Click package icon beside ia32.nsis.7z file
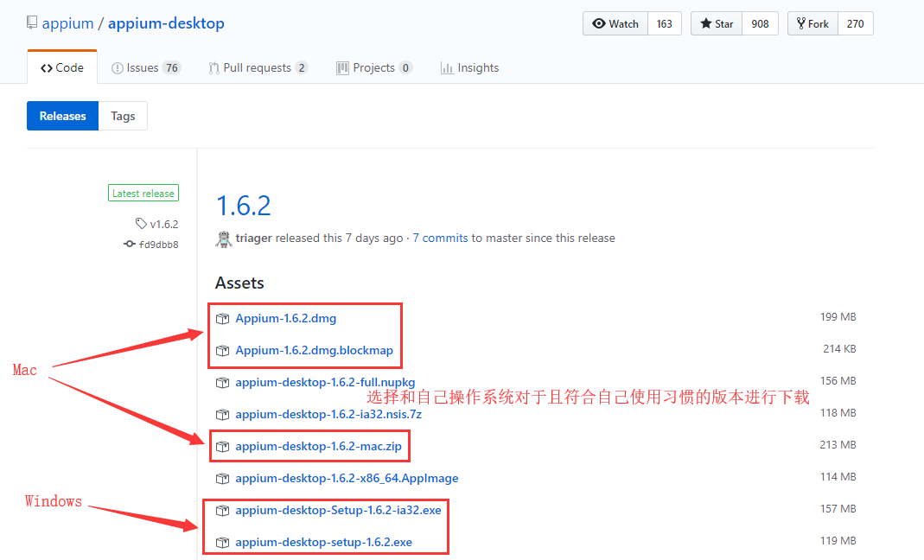The height and width of the screenshot is (560, 924). pos(222,415)
